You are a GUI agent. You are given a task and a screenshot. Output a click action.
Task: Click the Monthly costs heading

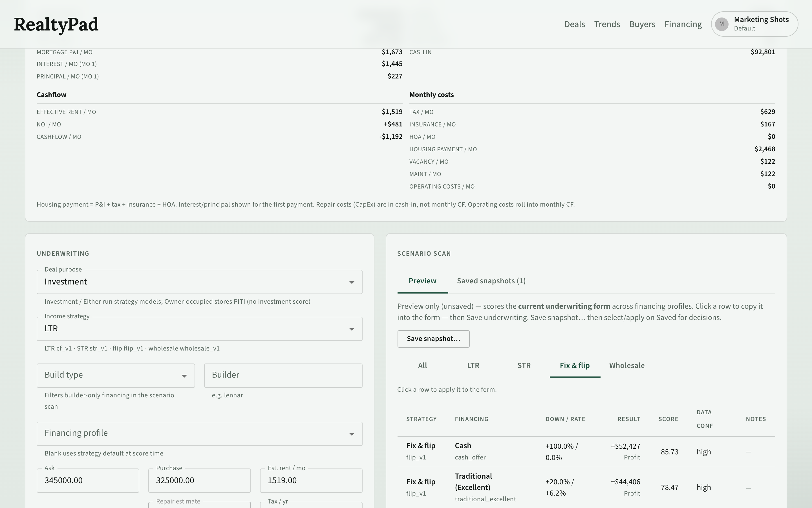[431, 95]
